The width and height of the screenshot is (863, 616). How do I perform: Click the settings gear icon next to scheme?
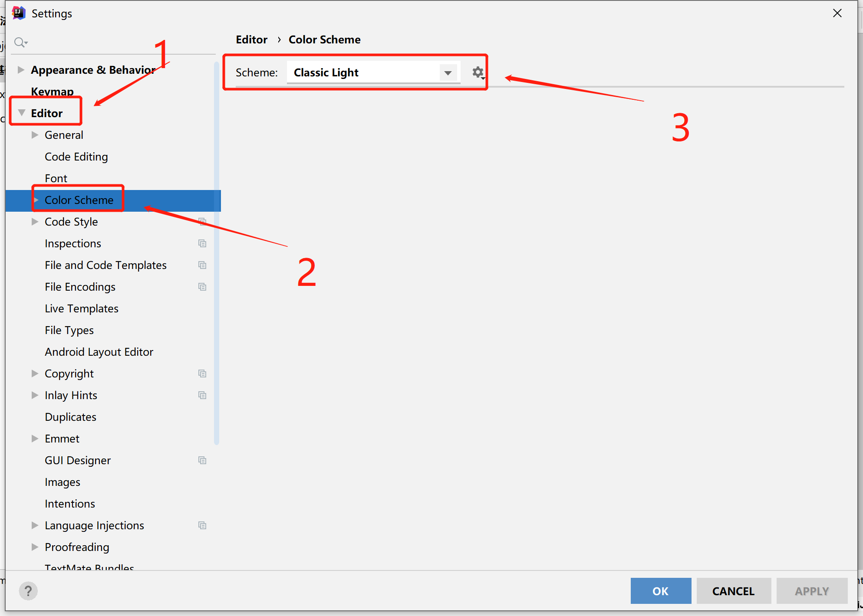[478, 71]
